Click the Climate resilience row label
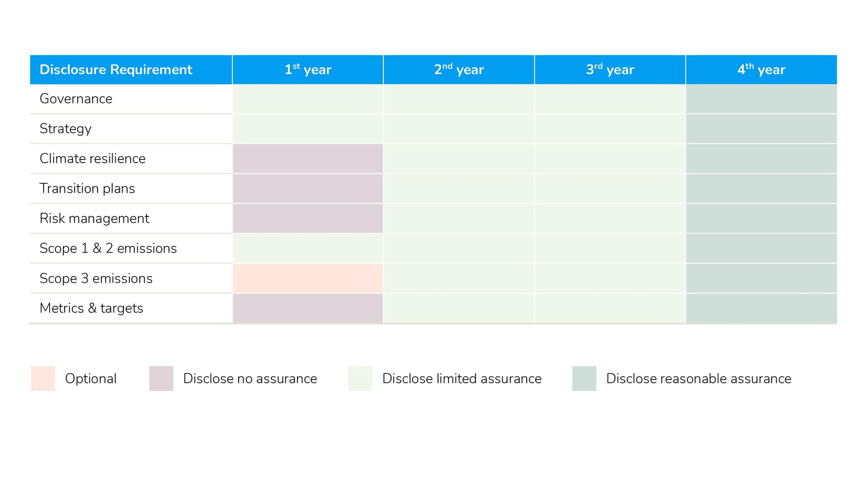This screenshot has height=488, width=868. click(93, 159)
